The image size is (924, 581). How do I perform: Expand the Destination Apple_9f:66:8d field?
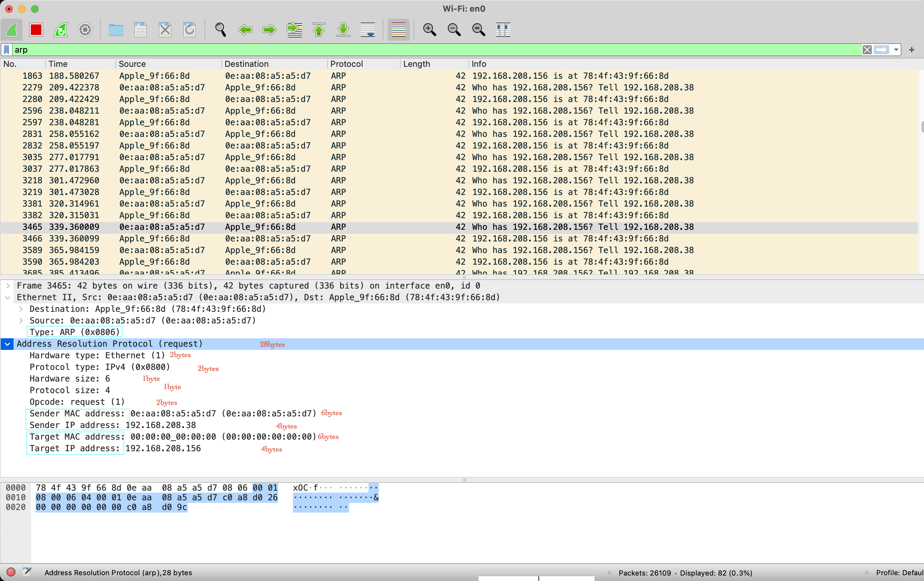pyautogui.click(x=21, y=309)
